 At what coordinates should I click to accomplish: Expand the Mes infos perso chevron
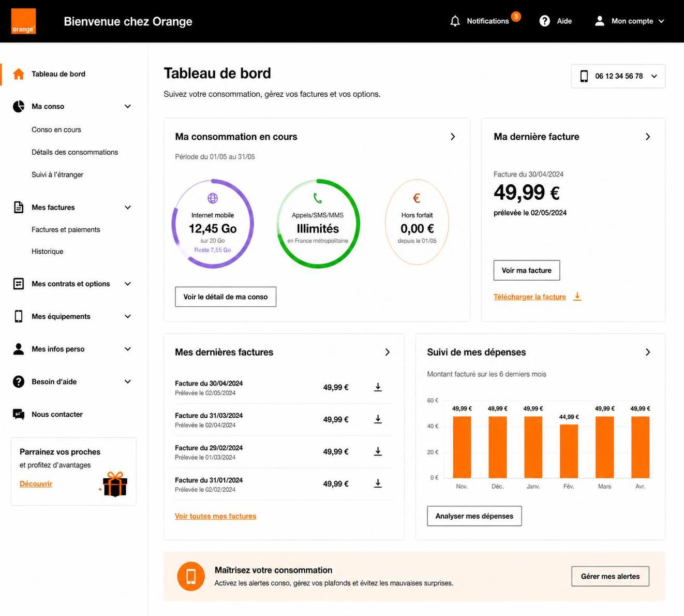point(128,349)
